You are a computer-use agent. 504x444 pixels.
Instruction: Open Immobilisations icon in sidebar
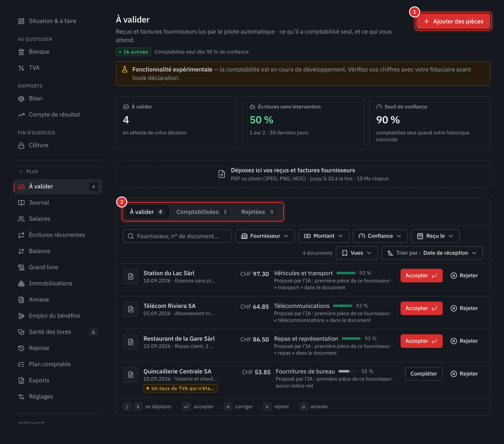click(21, 283)
